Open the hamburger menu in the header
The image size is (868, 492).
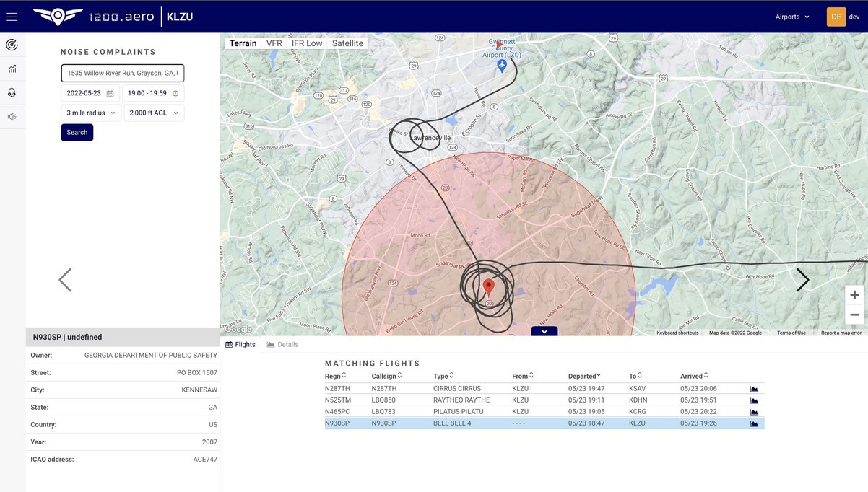click(x=12, y=17)
